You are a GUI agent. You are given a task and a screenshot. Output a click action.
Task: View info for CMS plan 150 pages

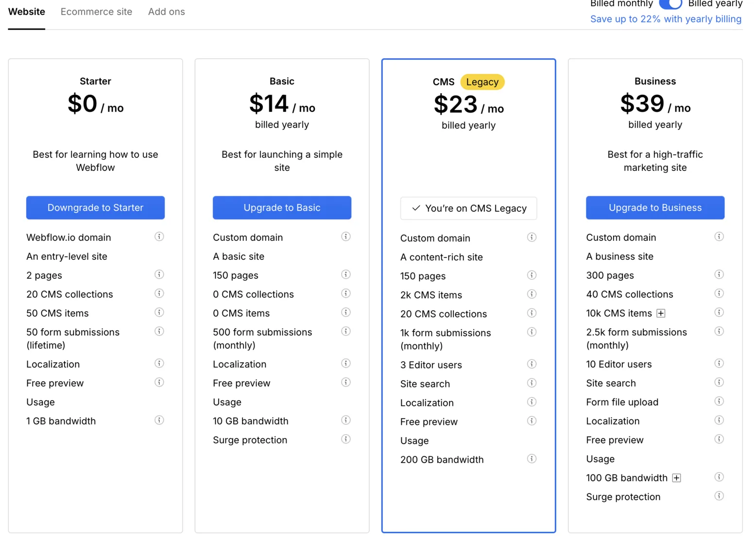pyautogui.click(x=532, y=275)
